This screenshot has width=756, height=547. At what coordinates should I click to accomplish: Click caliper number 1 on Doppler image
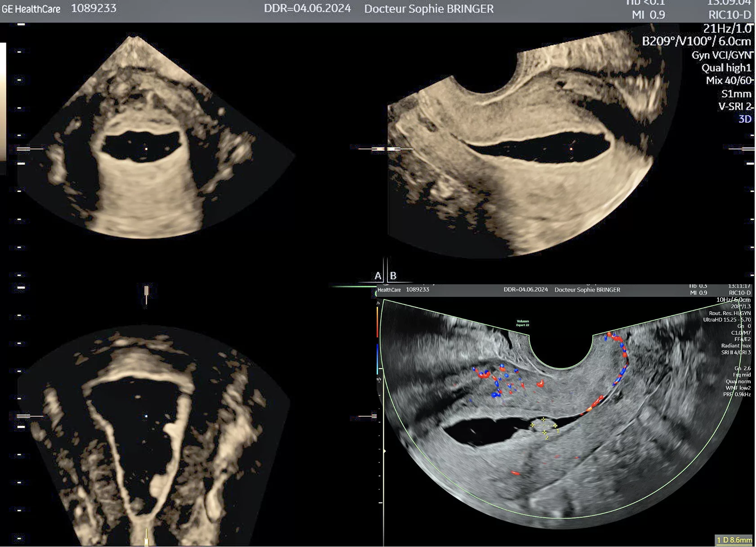558,431
